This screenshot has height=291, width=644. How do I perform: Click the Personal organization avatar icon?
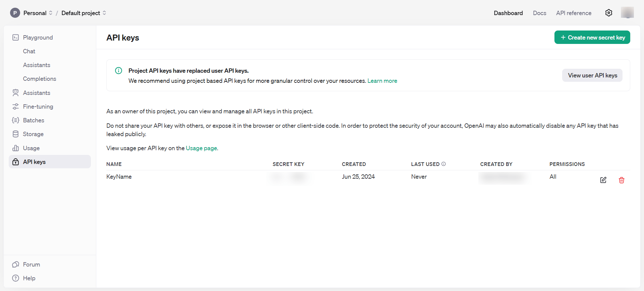coord(15,13)
